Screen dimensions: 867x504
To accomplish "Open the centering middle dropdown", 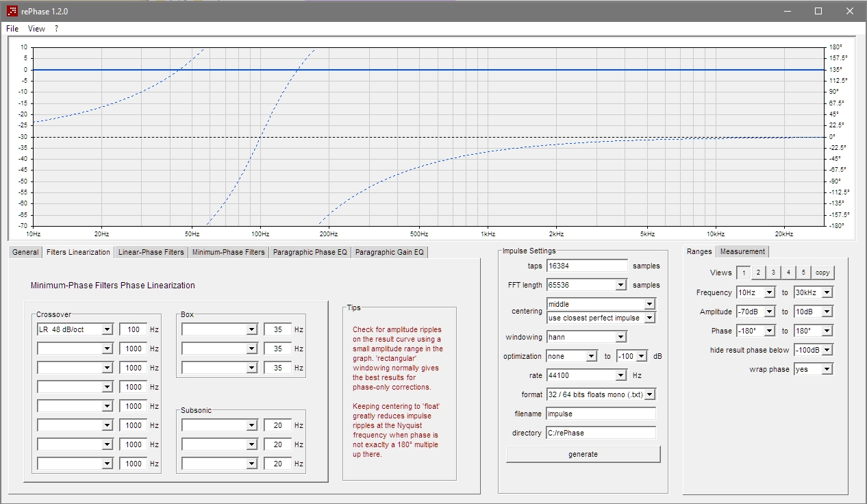I will [601, 304].
